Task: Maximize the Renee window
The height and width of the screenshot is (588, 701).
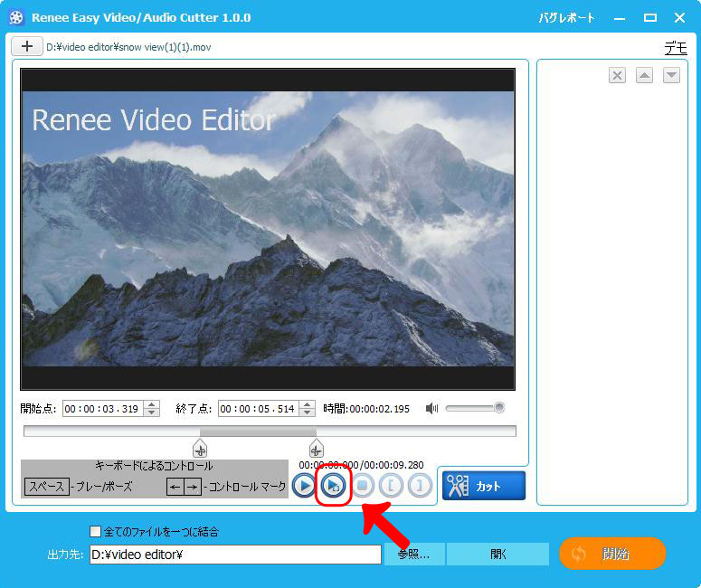Action: [650, 18]
